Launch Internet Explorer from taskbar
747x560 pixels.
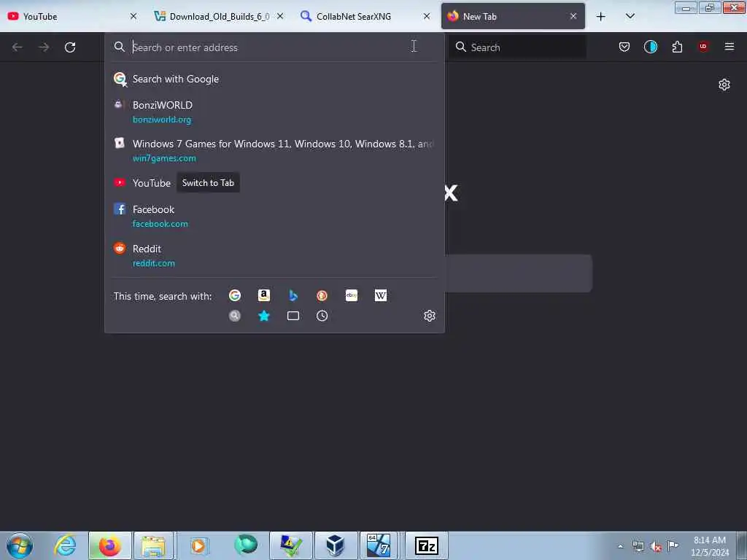(x=65, y=545)
